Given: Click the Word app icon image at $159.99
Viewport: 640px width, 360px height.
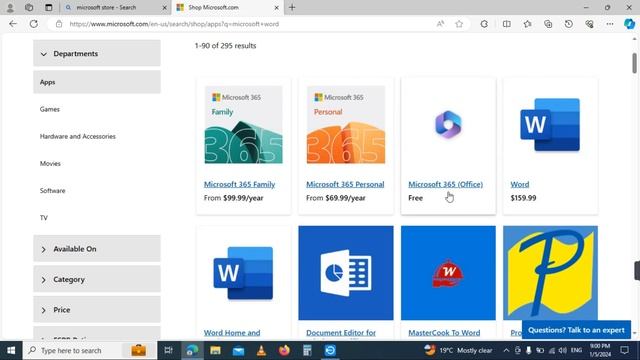Looking at the screenshot, I should coord(550,124).
